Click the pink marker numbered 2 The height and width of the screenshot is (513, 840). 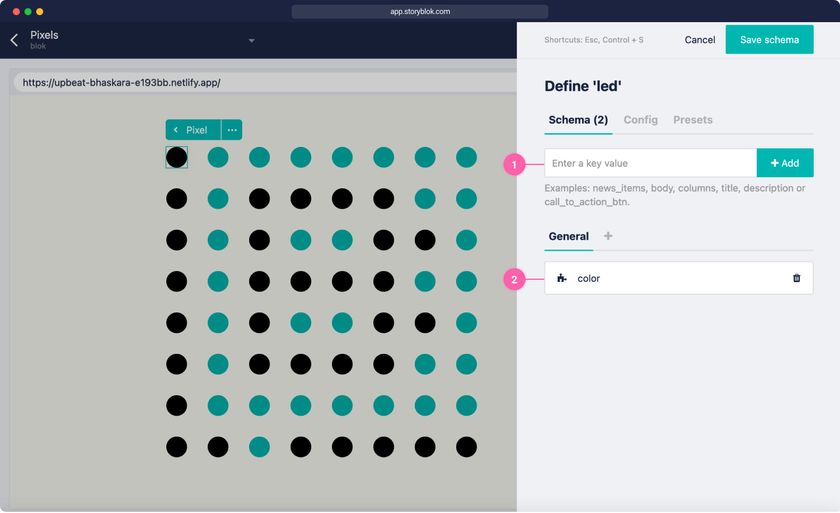(x=514, y=279)
